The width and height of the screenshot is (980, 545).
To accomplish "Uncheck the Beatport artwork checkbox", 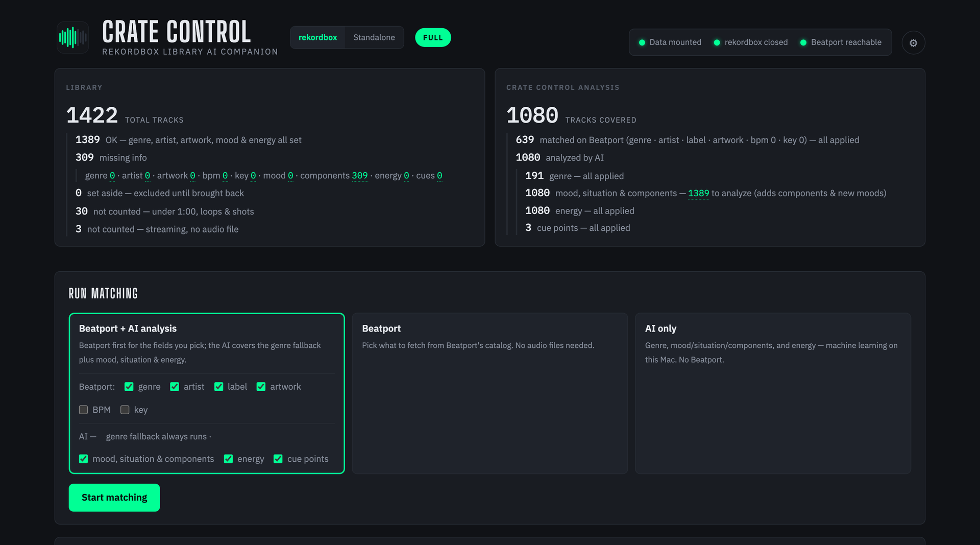I will pyautogui.click(x=261, y=387).
